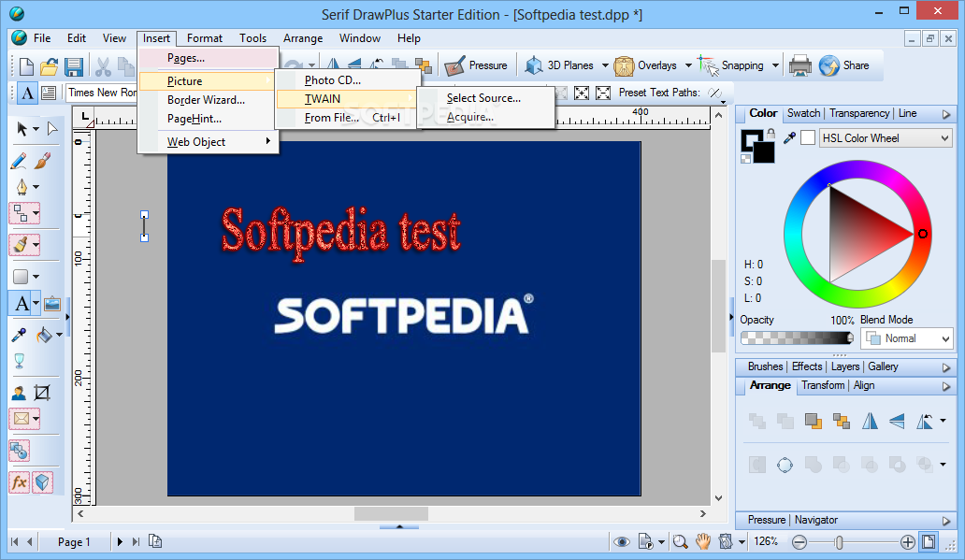Switch to the Layers tab
This screenshot has width=965, height=560.
[845, 366]
